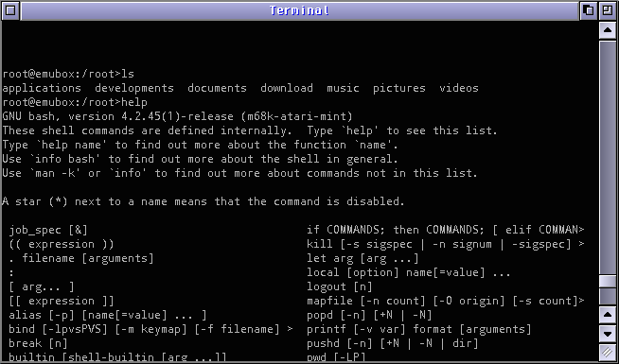This screenshot has height=364, width=619.
Task: Click the "Use `man -k' or `info'" line
Action: pyautogui.click(x=239, y=174)
